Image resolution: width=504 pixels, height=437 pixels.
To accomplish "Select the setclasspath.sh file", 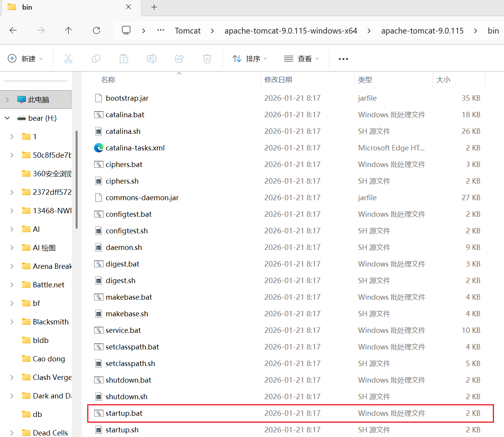I will click(130, 363).
